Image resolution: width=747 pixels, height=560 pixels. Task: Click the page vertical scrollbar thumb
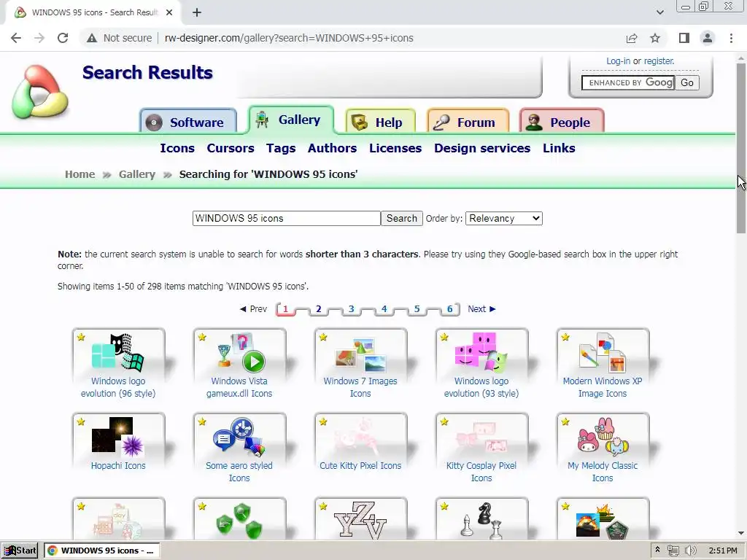tap(741, 147)
